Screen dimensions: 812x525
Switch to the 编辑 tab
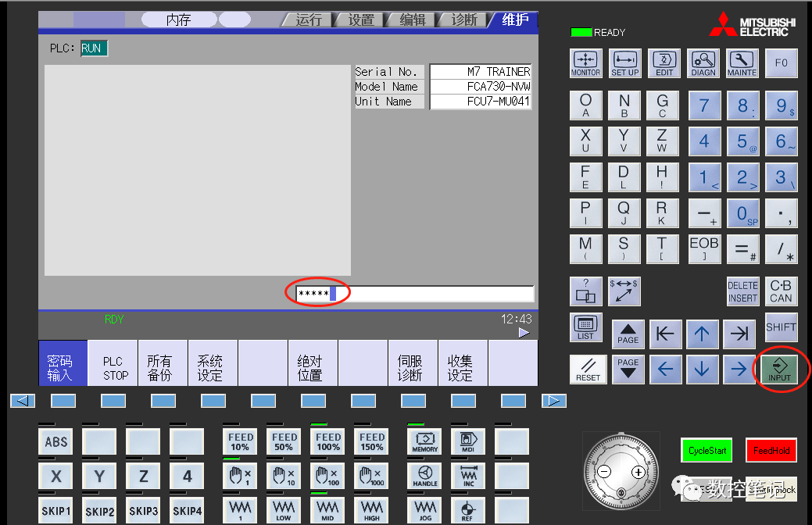click(412, 20)
